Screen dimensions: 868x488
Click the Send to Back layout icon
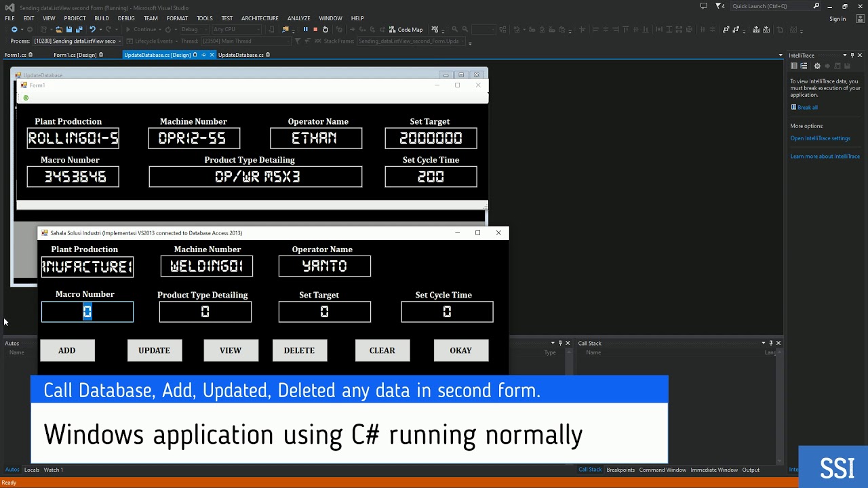(x=736, y=29)
